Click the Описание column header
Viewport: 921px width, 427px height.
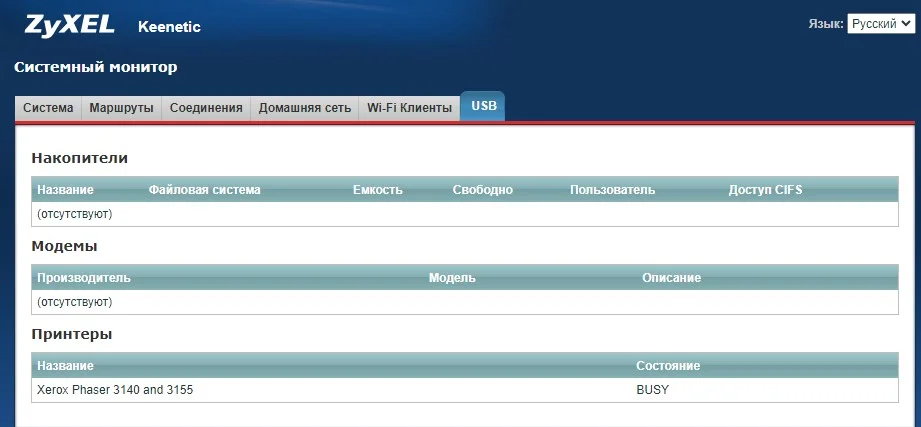(x=671, y=278)
